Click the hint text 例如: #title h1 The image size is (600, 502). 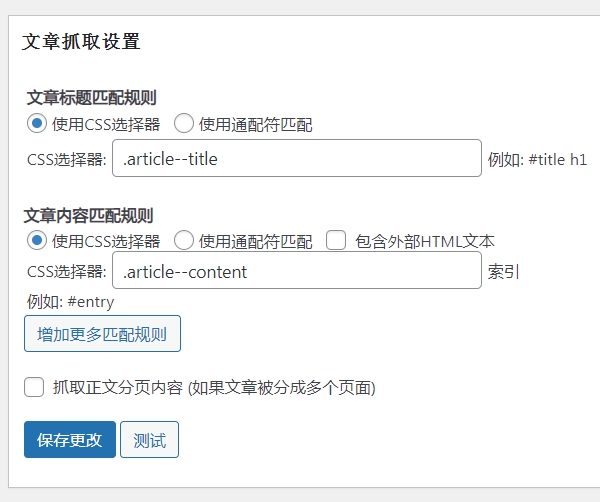pos(537,159)
